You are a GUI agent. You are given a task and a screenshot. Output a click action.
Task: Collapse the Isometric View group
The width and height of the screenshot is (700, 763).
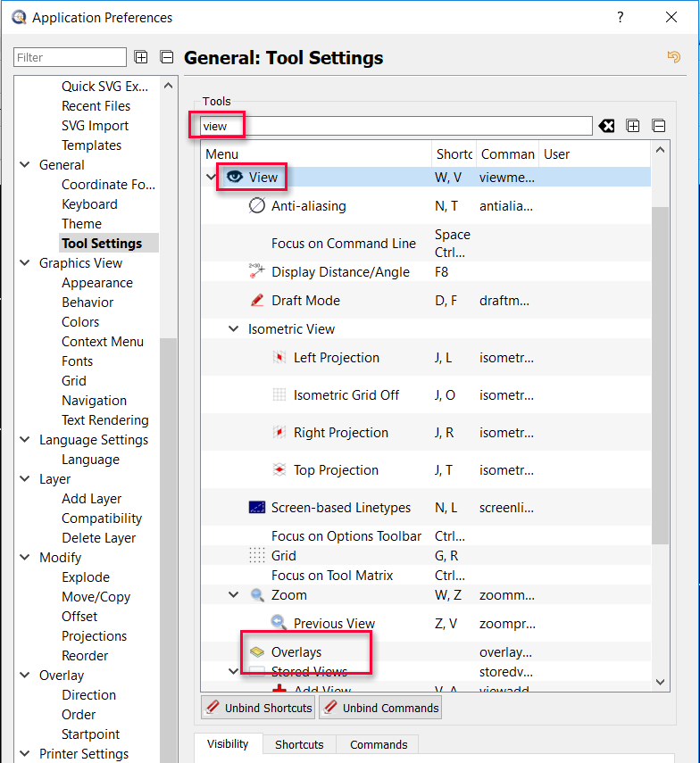coord(234,329)
